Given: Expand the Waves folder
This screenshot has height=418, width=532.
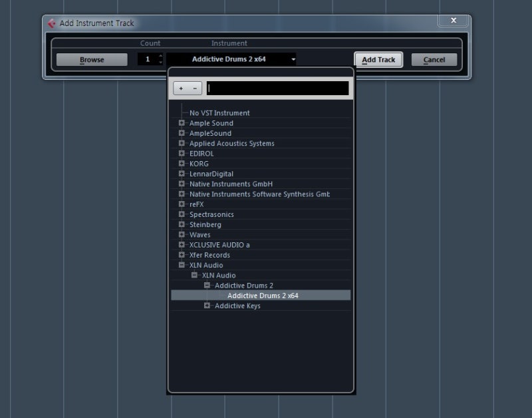Looking at the screenshot, I should point(182,235).
